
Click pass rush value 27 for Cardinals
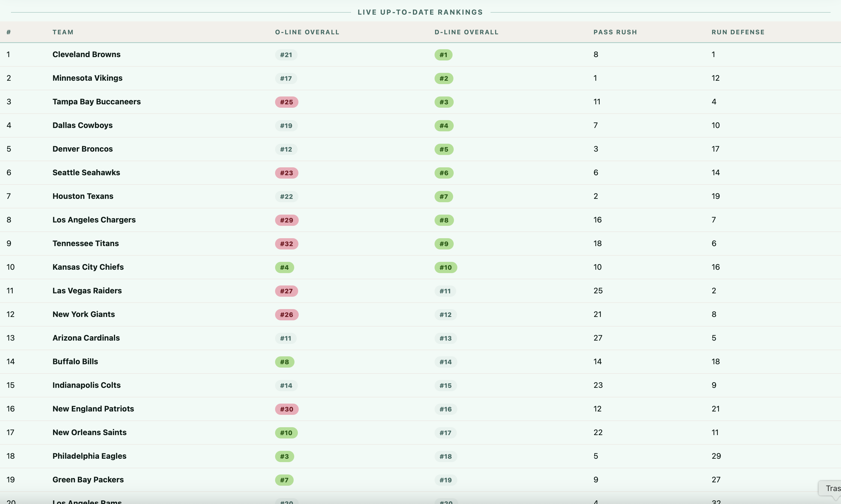click(x=598, y=338)
